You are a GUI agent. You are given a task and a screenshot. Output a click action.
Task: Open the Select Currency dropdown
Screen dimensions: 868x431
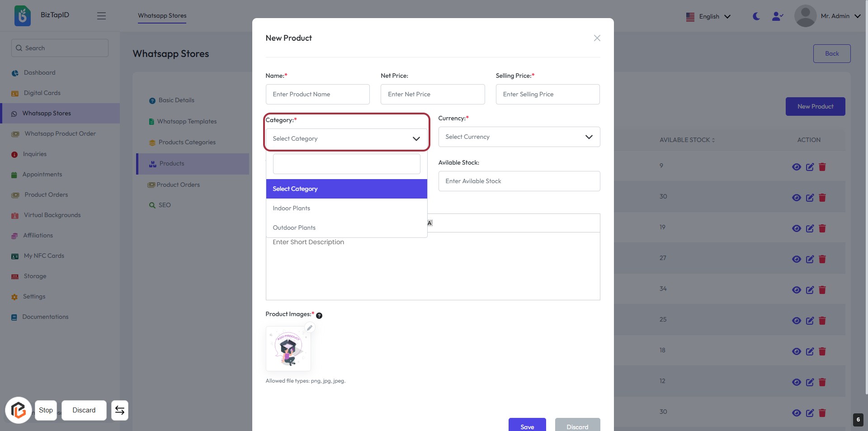(x=519, y=137)
